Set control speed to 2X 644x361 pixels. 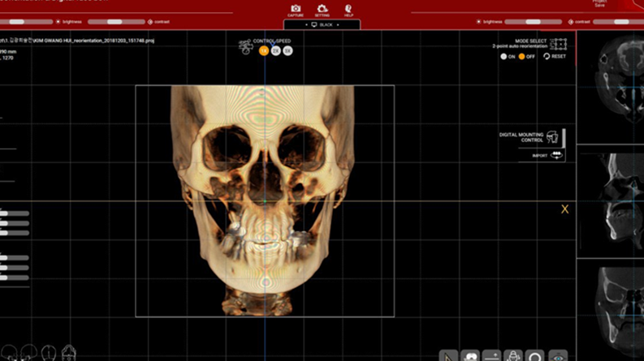click(276, 51)
